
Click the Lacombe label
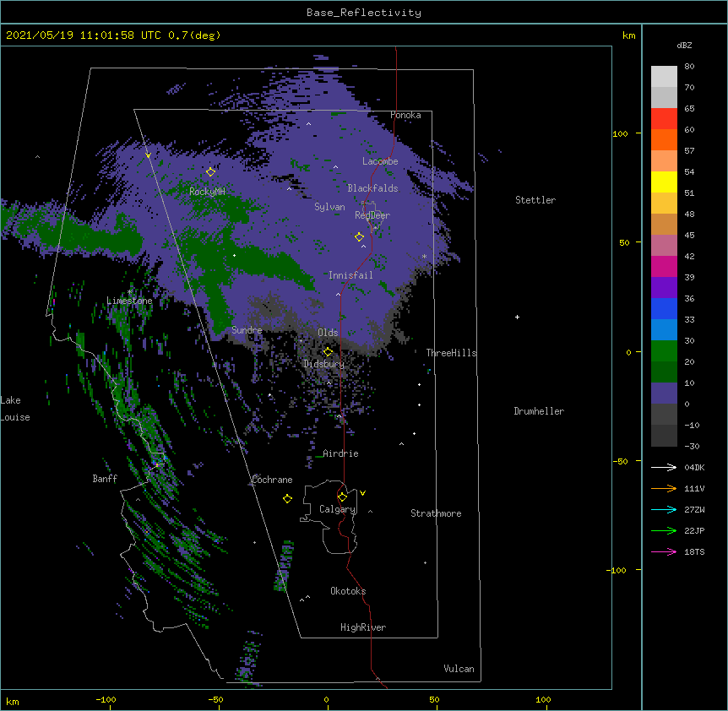[380, 161]
